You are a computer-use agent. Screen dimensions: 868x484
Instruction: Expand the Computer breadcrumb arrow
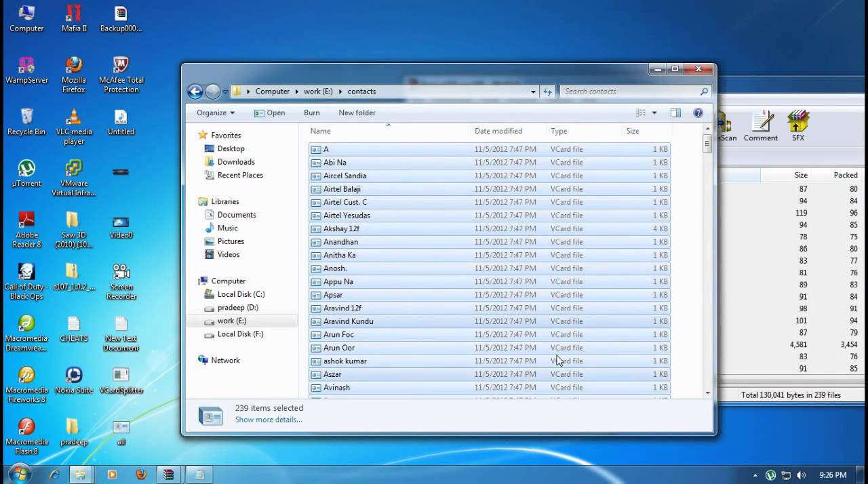coord(296,92)
